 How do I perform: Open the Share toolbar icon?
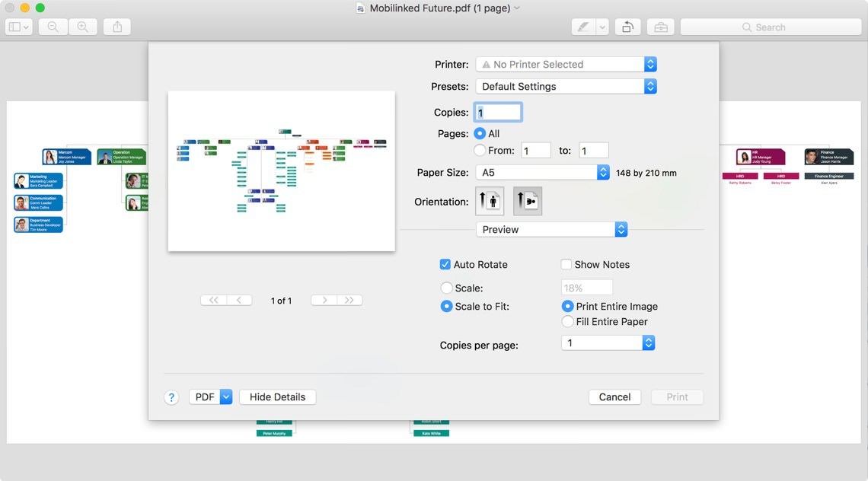117,27
